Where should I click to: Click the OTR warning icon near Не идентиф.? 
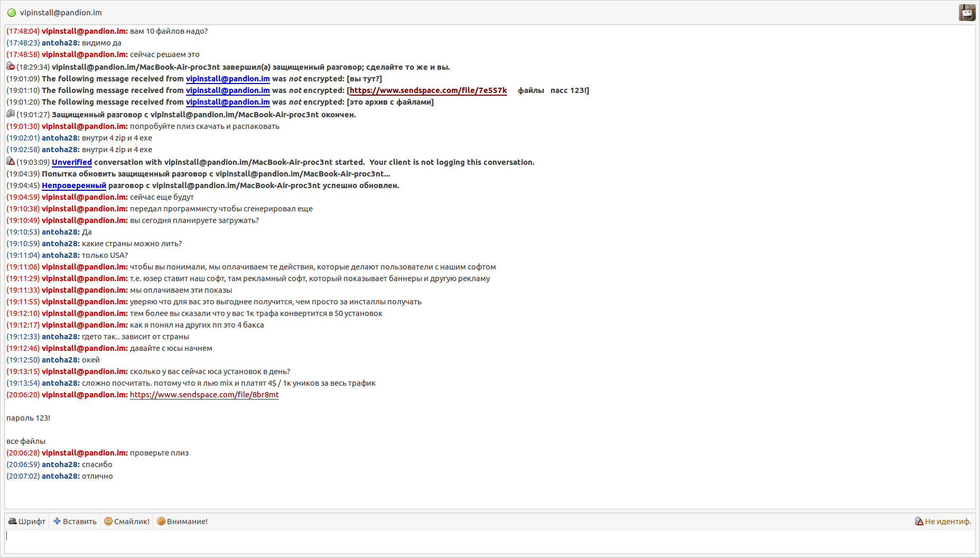919,521
